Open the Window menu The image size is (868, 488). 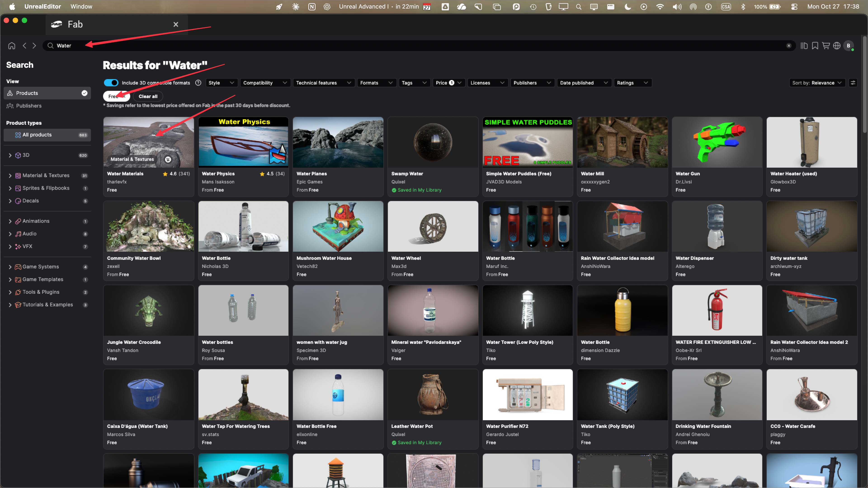(x=81, y=6)
